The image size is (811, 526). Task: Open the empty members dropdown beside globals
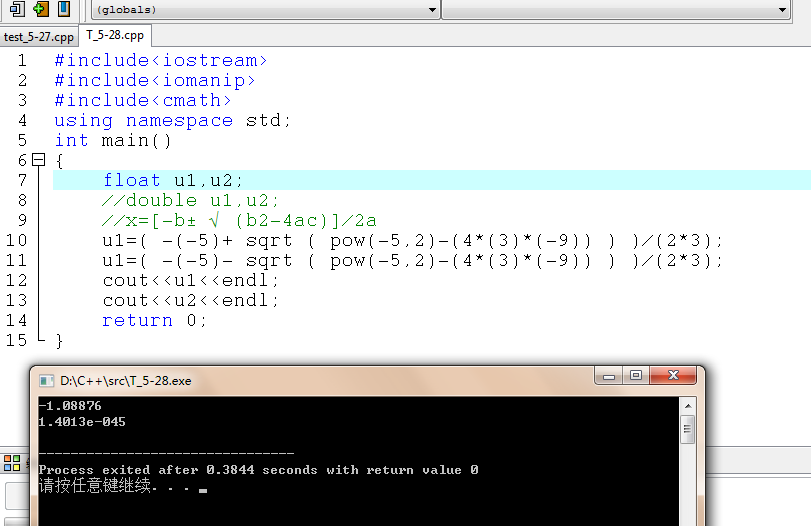615,9
